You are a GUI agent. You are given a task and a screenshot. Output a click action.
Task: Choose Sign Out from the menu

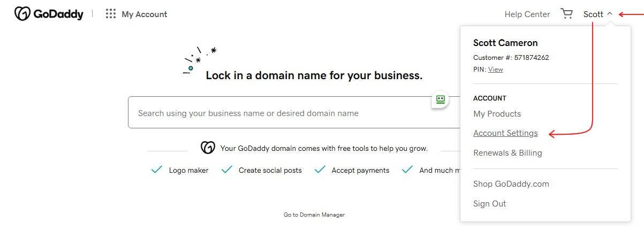(x=489, y=204)
